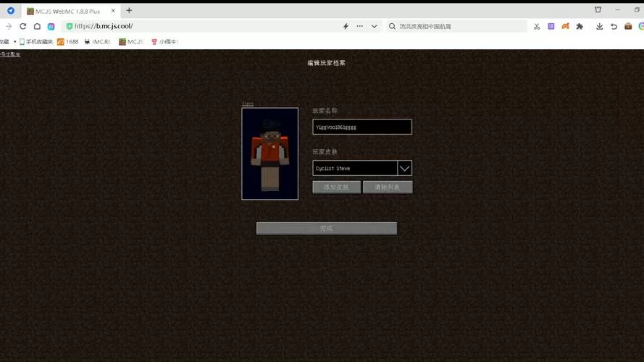Open the three-dot address bar menu
This screenshot has height=362, width=644.
(x=360, y=26)
